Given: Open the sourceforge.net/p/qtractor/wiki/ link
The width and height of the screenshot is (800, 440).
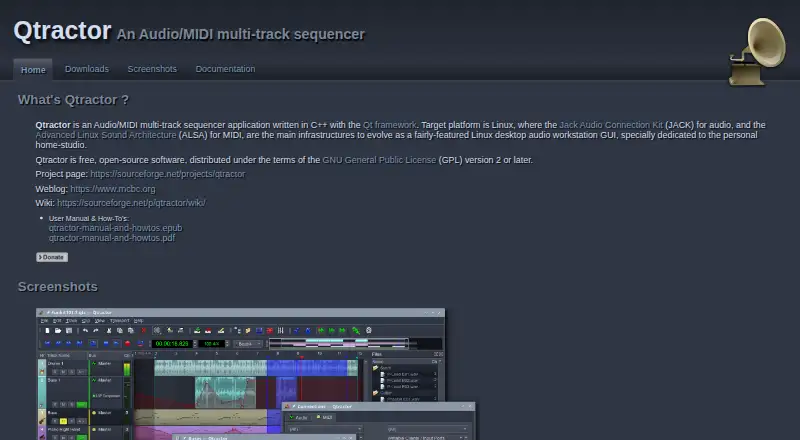Looking at the screenshot, I should [131, 203].
